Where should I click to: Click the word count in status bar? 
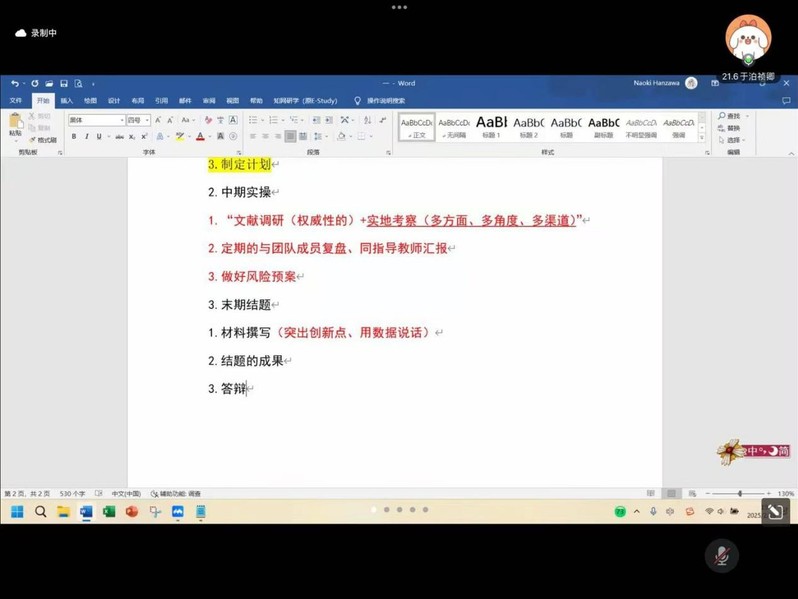72,493
